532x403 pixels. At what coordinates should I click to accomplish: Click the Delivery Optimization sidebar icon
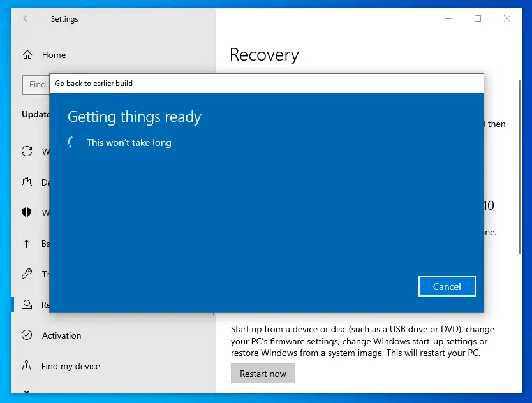tap(27, 182)
